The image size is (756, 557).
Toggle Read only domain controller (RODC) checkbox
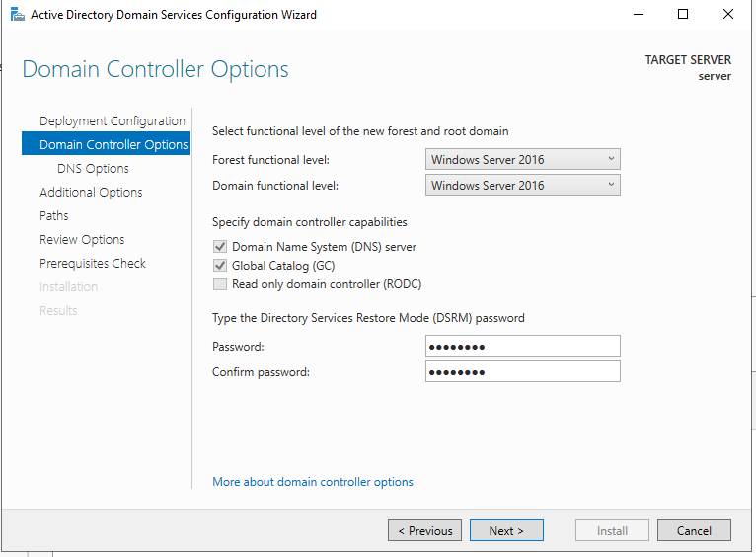[x=220, y=284]
